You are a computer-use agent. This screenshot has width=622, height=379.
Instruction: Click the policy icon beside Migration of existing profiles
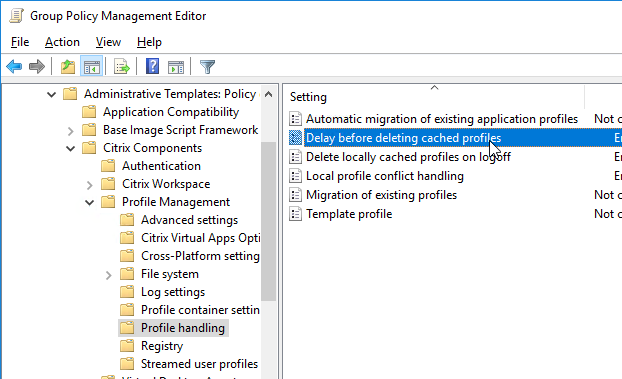[x=295, y=195]
